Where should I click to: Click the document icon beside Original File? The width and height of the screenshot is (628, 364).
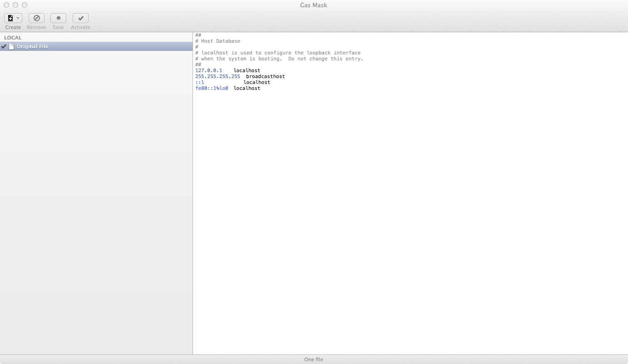(11, 46)
